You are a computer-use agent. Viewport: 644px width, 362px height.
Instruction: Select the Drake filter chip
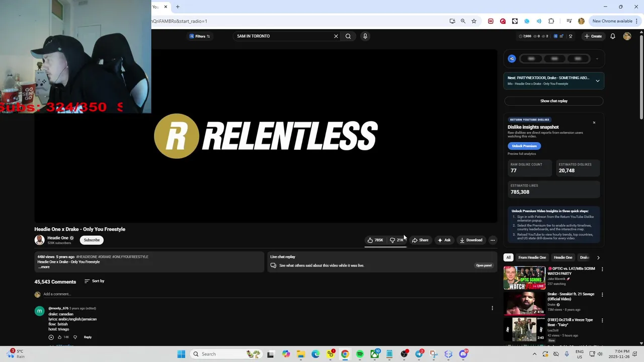pyautogui.click(x=584, y=257)
